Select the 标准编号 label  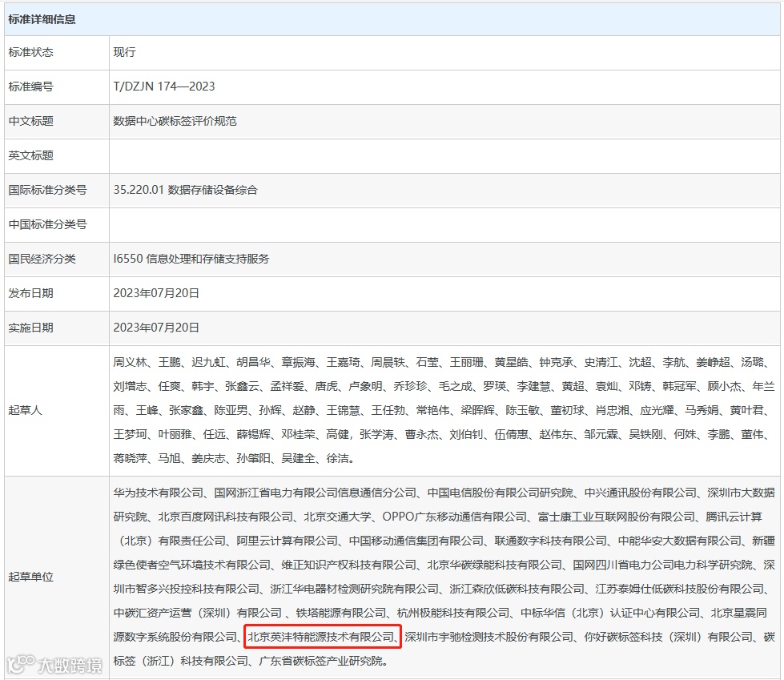pyautogui.click(x=30, y=87)
